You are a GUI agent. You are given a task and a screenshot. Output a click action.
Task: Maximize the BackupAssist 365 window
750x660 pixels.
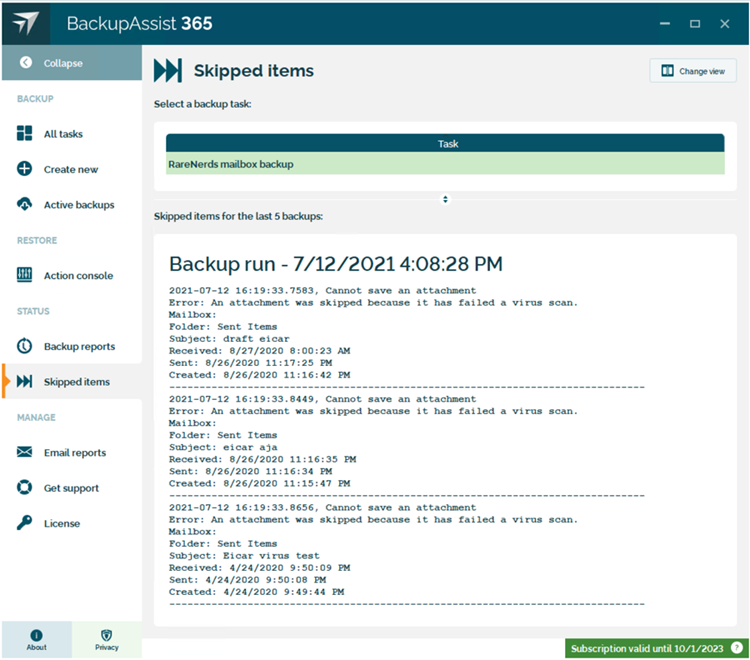coord(695,23)
